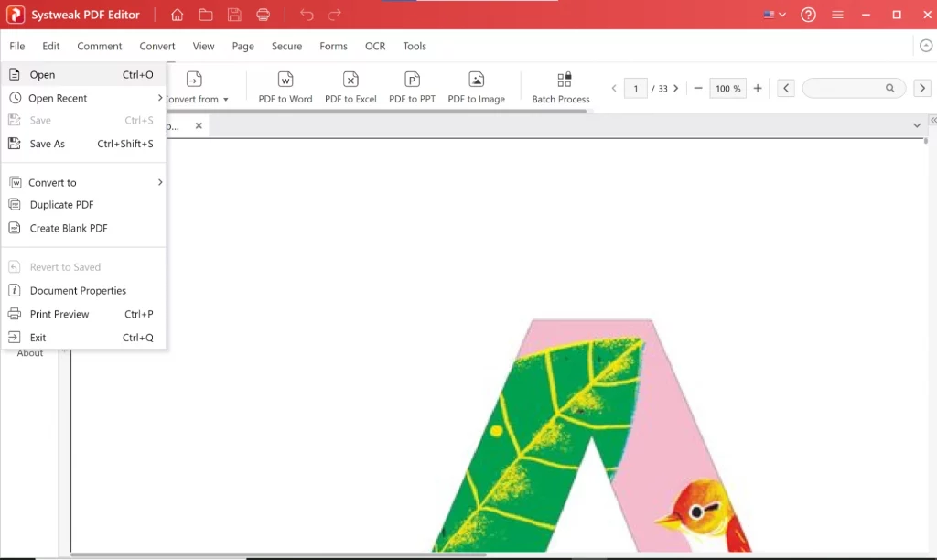
Task: Open the Print dialog from the toolbar
Action: [x=263, y=14]
